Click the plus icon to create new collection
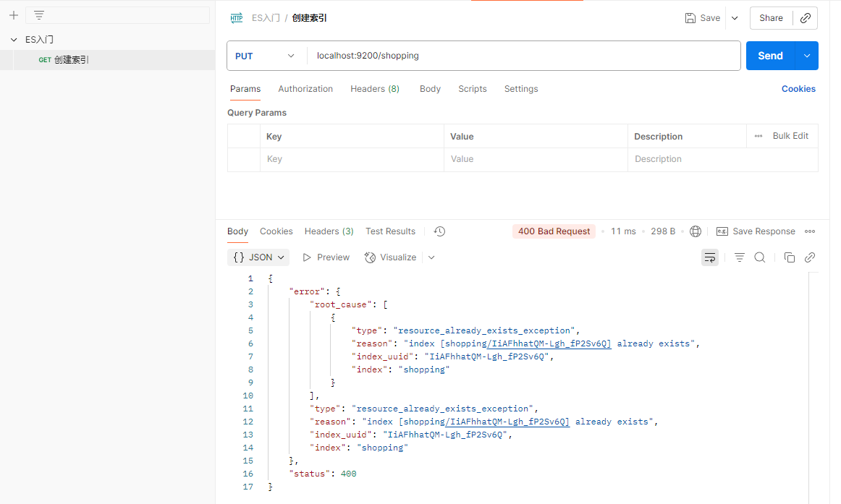Screen dimensions: 841x504 [x=13, y=15]
